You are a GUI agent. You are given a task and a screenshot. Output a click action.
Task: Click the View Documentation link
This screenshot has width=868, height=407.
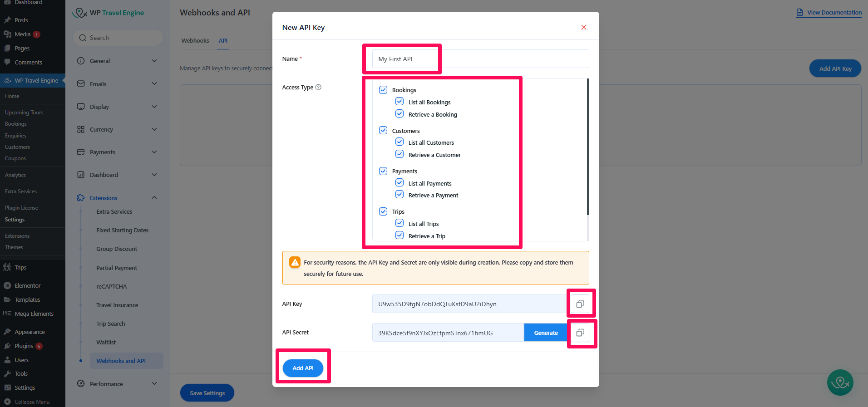(x=834, y=13)
